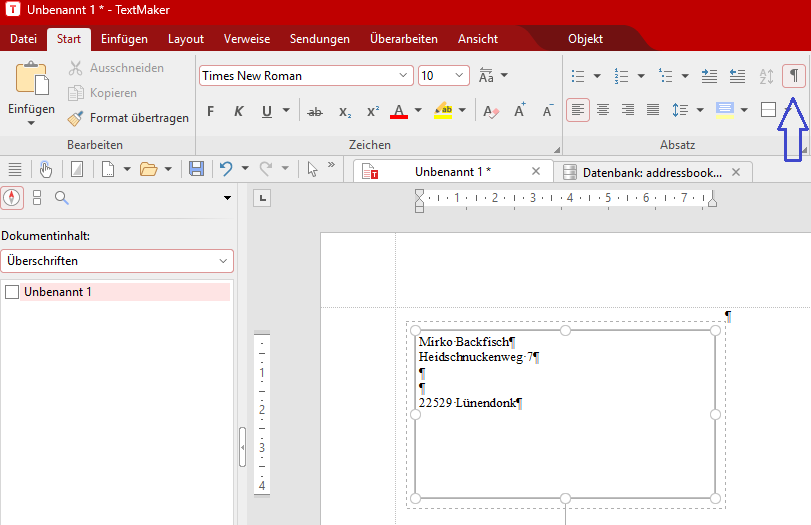
Task: Increase font size icon
Action: 520,110
